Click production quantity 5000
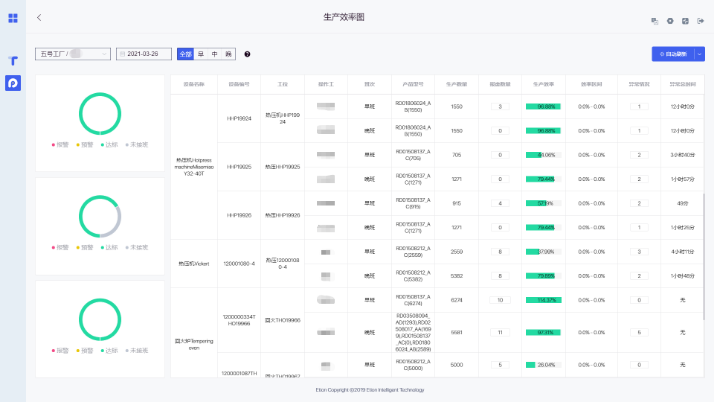 (457, 365)
